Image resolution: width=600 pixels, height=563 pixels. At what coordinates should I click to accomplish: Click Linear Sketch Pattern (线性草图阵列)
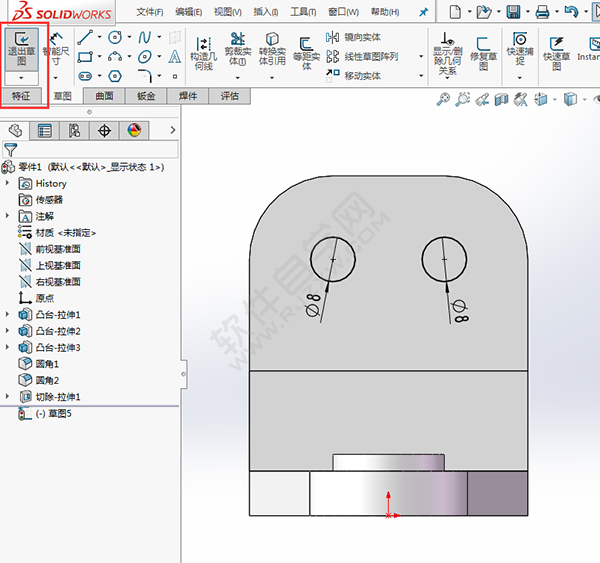click(362, 57)
